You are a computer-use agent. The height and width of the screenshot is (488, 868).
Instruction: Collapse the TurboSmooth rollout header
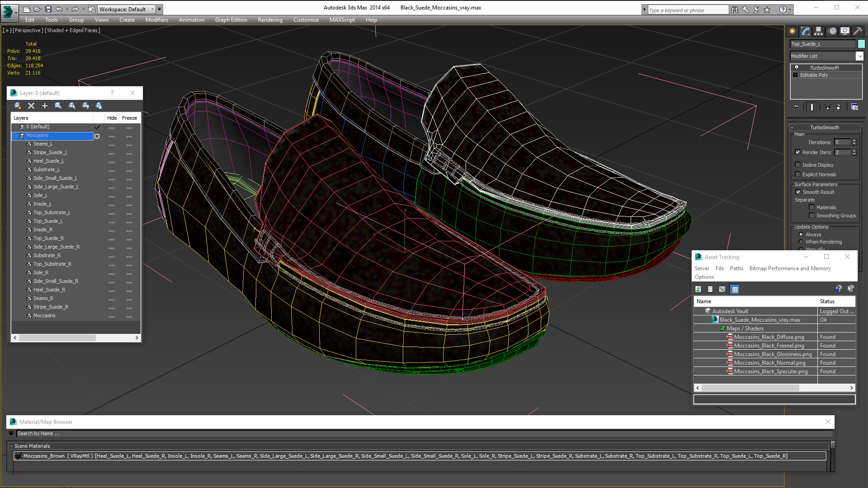click(x=824, y=127)
